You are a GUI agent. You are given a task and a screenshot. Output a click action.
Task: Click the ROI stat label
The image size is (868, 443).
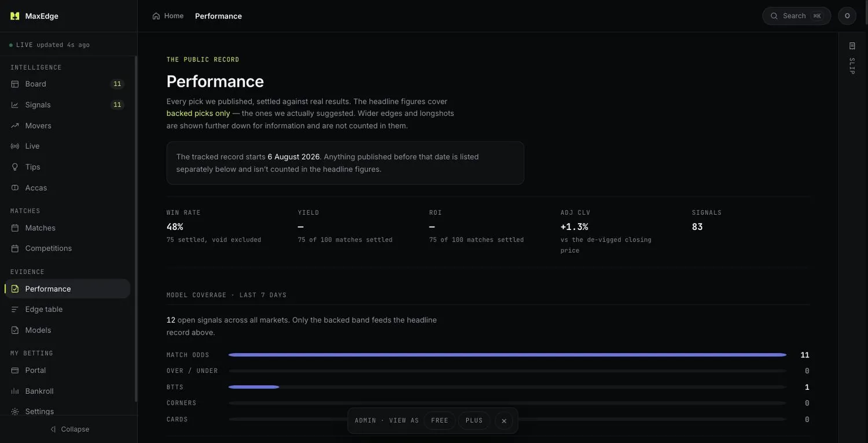click(436, 213)
